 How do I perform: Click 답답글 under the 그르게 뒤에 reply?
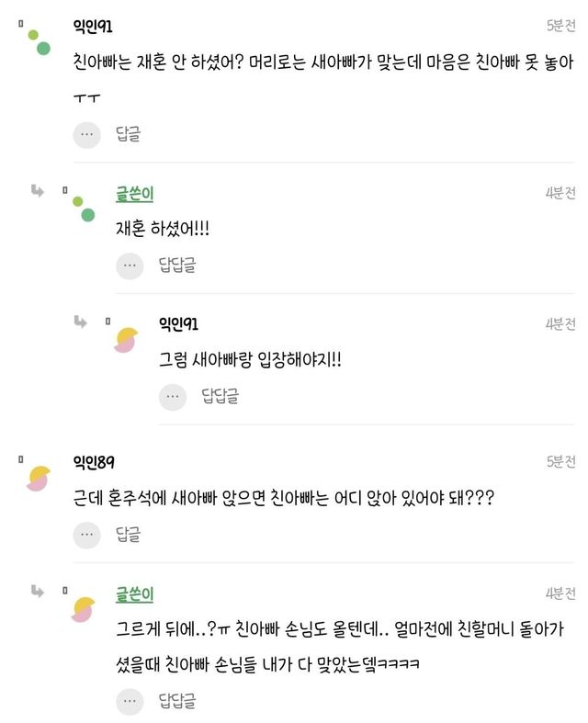tap(177, 702)
